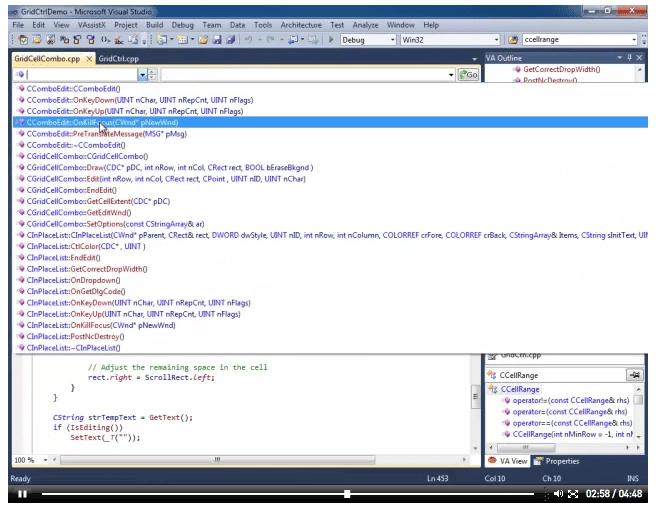Click GetCorrectDropWidth() in VA Outline

click(x=561, y=69)
